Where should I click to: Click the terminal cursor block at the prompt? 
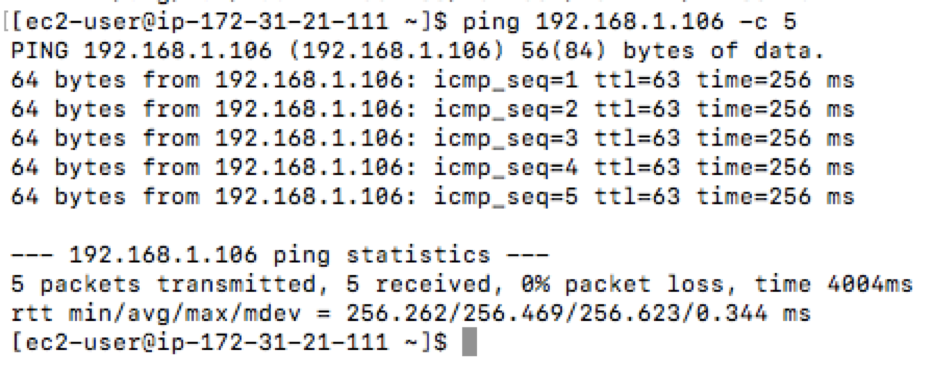469,343
